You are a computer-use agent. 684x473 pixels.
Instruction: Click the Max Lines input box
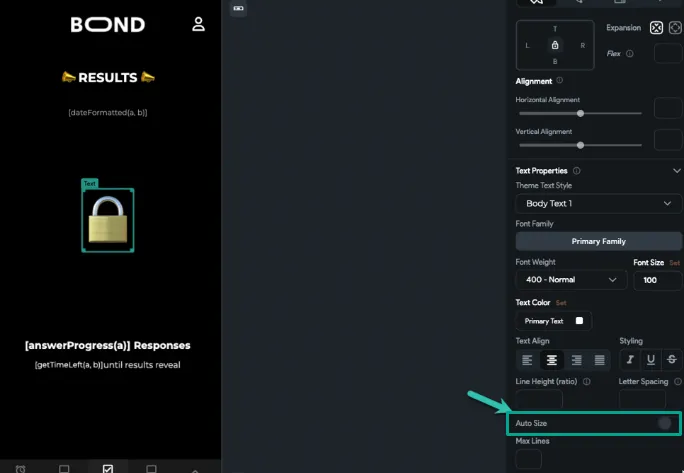(529, 459)
